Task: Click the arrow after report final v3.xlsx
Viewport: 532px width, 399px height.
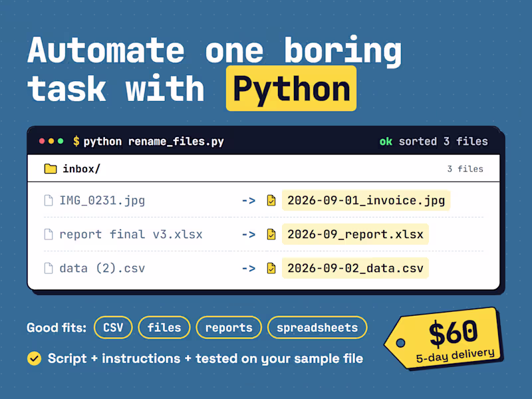Action: click(249, 235)
